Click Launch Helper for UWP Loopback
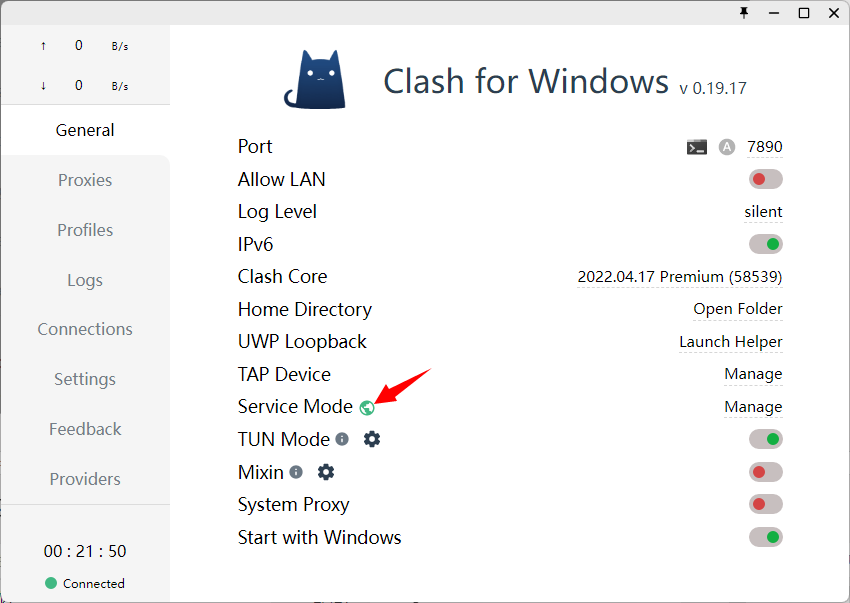This screenshot has width=850, height=603. pyautogui.click(x=731, y=342)
